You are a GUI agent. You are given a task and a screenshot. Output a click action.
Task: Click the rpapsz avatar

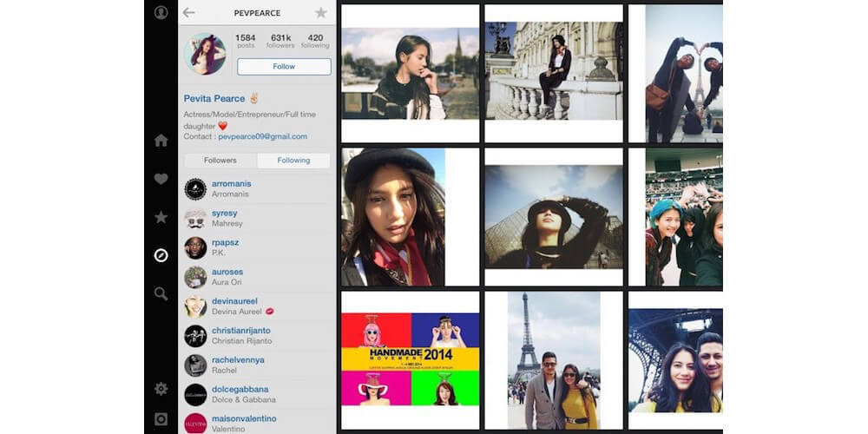pyautogui.click(x=195, y=247)
